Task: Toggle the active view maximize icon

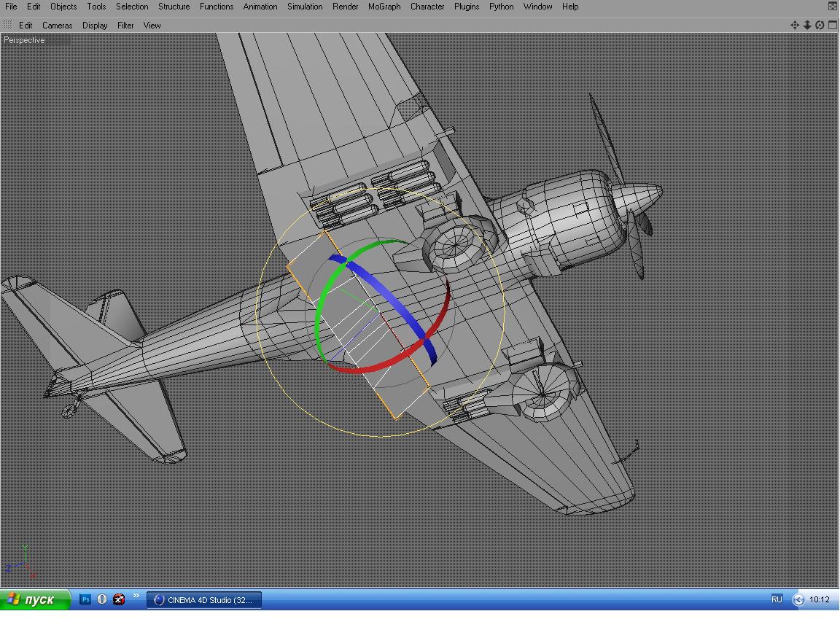Action: coord(833,26)
